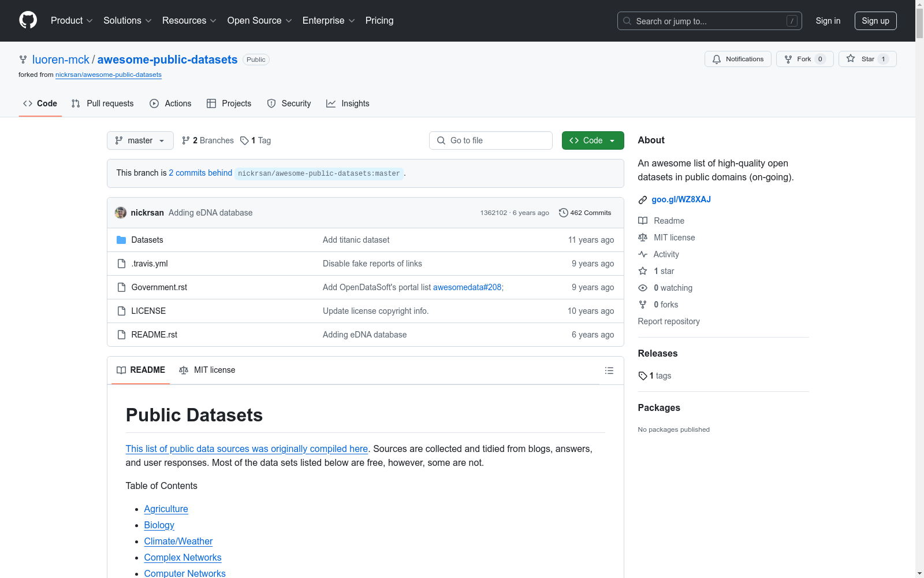The height and width of the screenshot is (578, 924).
Task: Open the 2 commits behind link
Action: pos(200,173)
